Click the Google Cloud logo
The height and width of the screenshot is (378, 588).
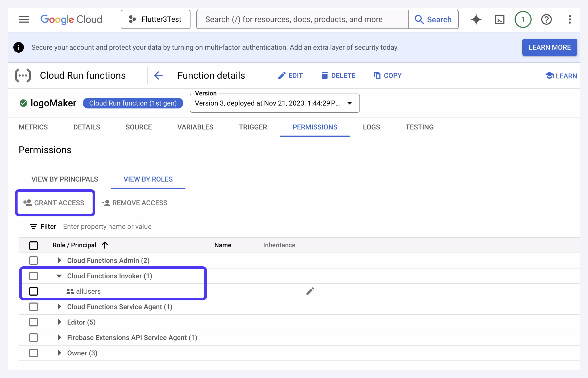pyautogui.click(x=71, y=19)
